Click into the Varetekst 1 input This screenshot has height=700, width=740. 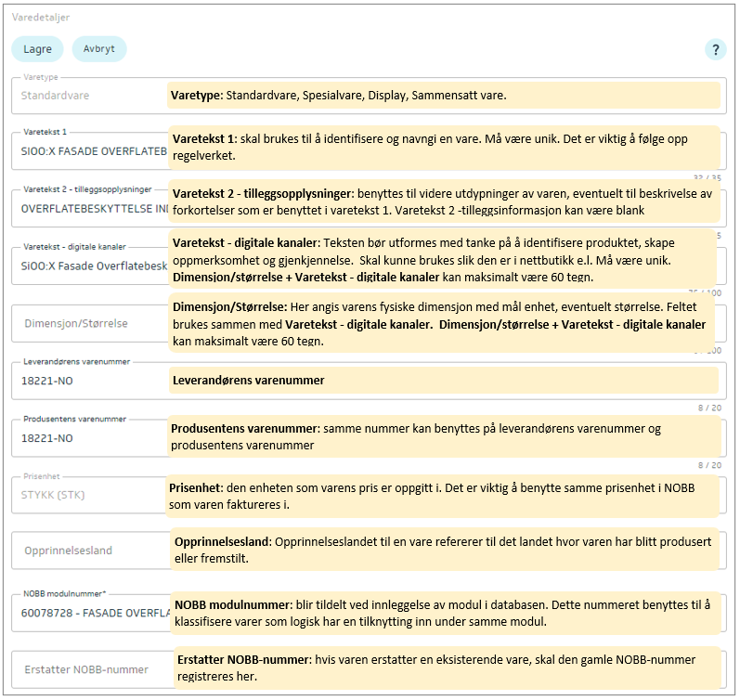pyautogui.click(x=90, y=149)
